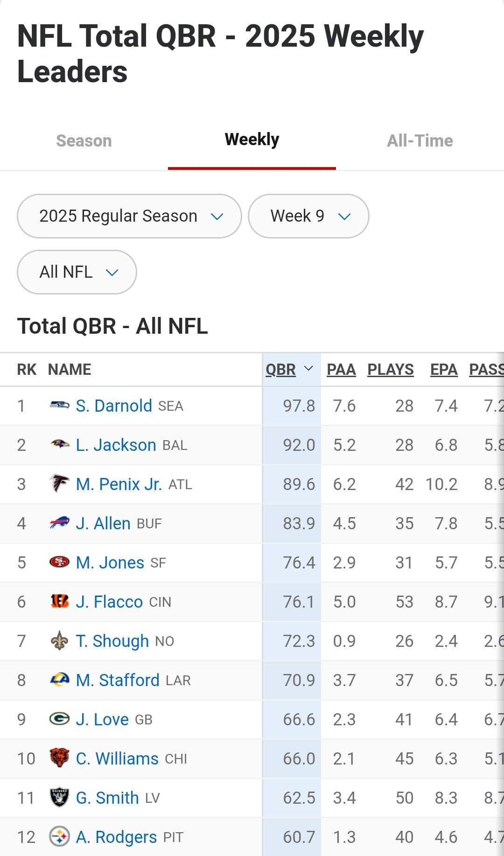Screen dimensions: 504x856
Task: Open the 2025 Regular Season dropdown
Action: [x=129, y=216]
